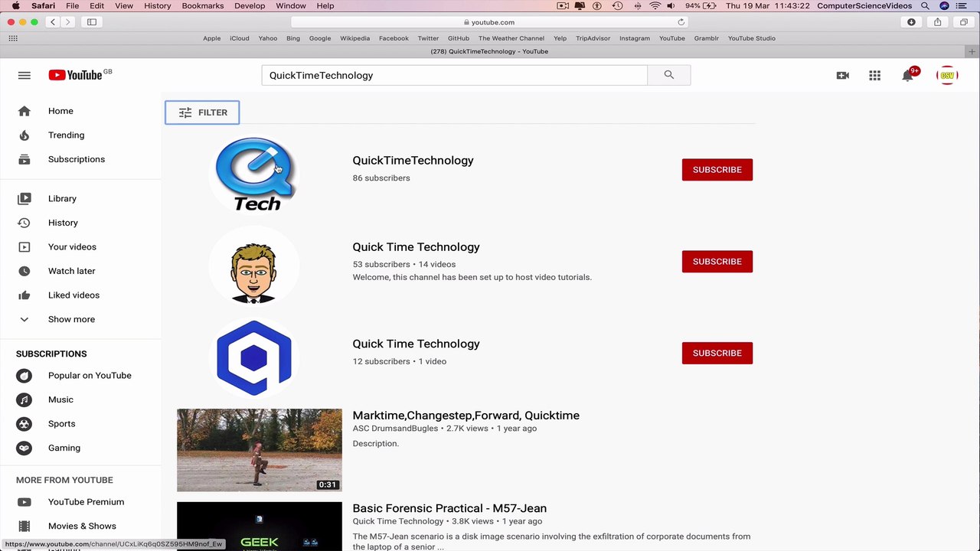This screenshot has height=551, width=980.
Task: Open the Bookmarks menu
Action: [203, 5]
